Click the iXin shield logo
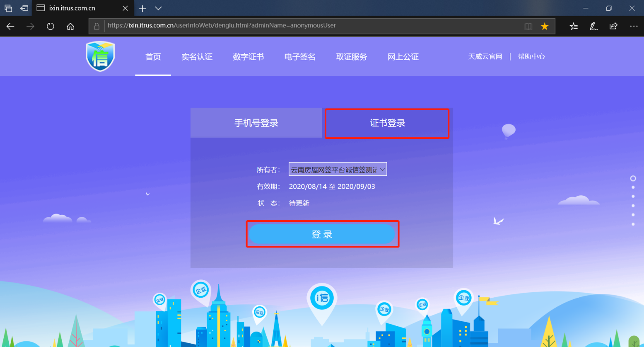 point(100,56)
